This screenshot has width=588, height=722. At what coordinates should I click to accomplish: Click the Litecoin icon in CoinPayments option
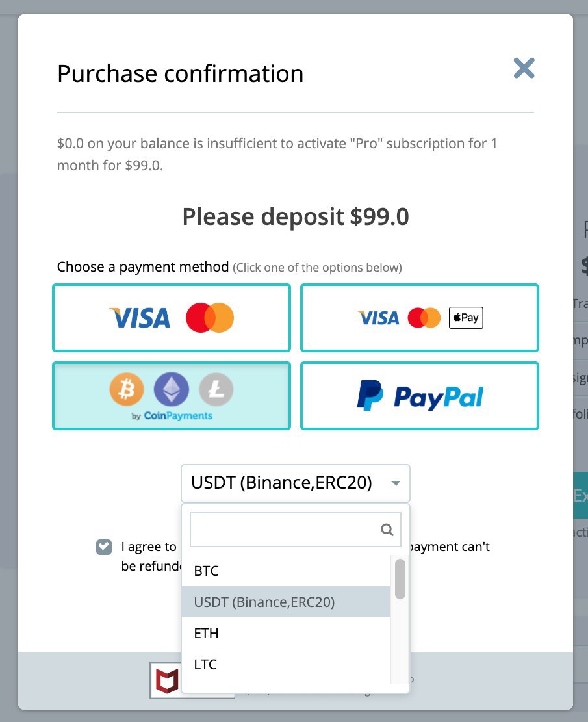(x=216, y=389)
